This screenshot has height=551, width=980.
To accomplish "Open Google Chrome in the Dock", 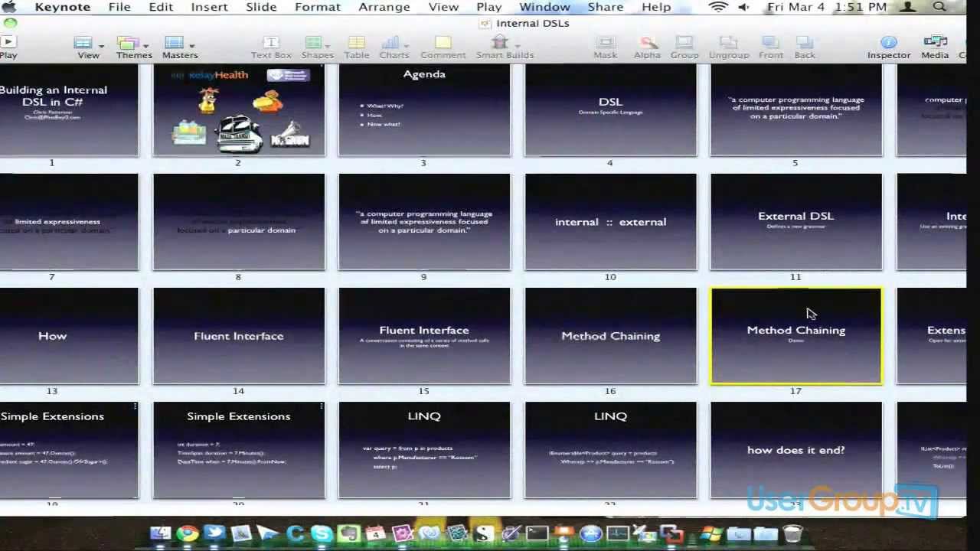I will 188,533.
